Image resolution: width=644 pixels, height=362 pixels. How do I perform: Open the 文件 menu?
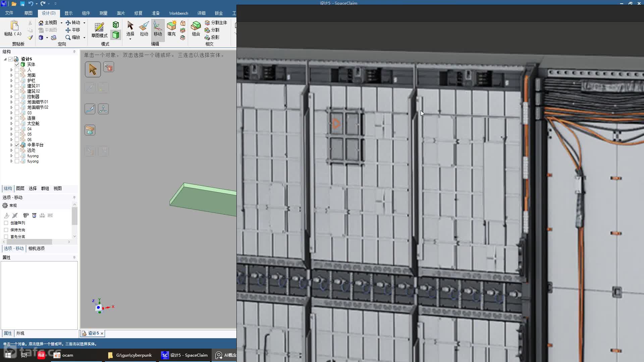click(x=9, y=13)
